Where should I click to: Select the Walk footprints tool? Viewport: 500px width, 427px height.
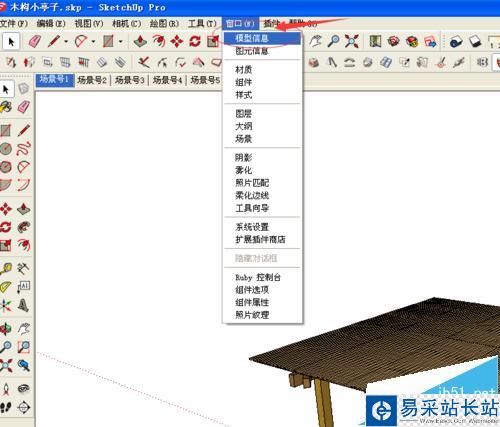[6, 407]
